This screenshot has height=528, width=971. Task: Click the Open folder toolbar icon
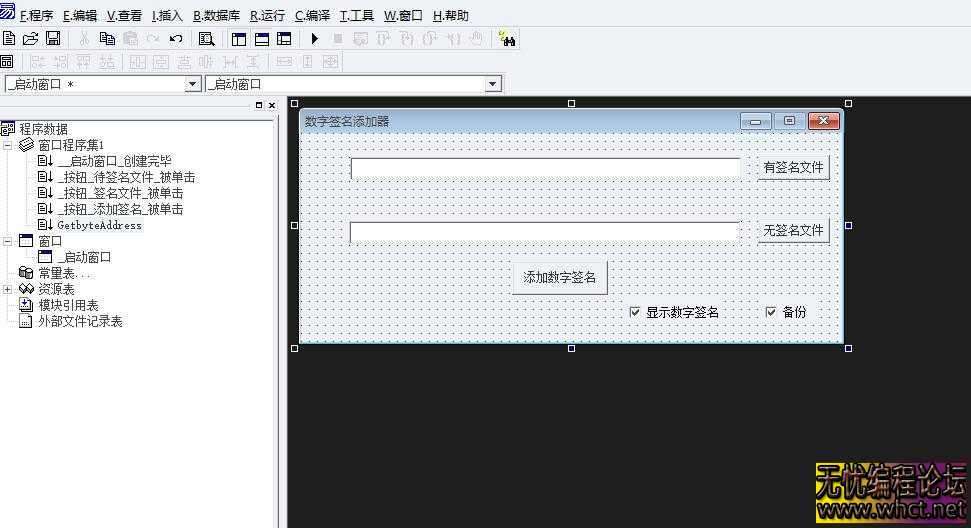tap(30, 39)
